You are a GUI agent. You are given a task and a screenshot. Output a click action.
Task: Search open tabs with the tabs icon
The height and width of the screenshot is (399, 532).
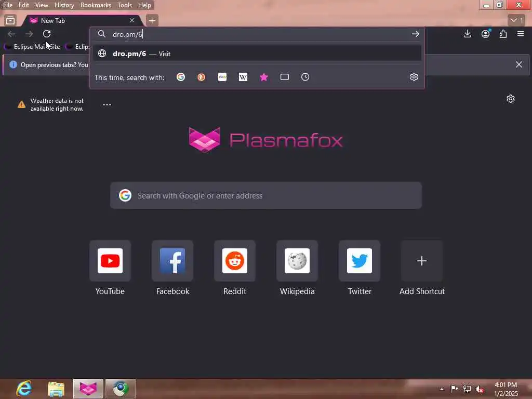[x=285, y=77]
